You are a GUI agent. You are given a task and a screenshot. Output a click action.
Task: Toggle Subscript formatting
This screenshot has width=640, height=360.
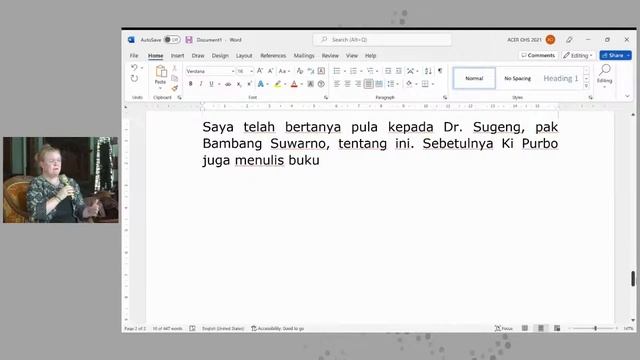coord(239,84)
